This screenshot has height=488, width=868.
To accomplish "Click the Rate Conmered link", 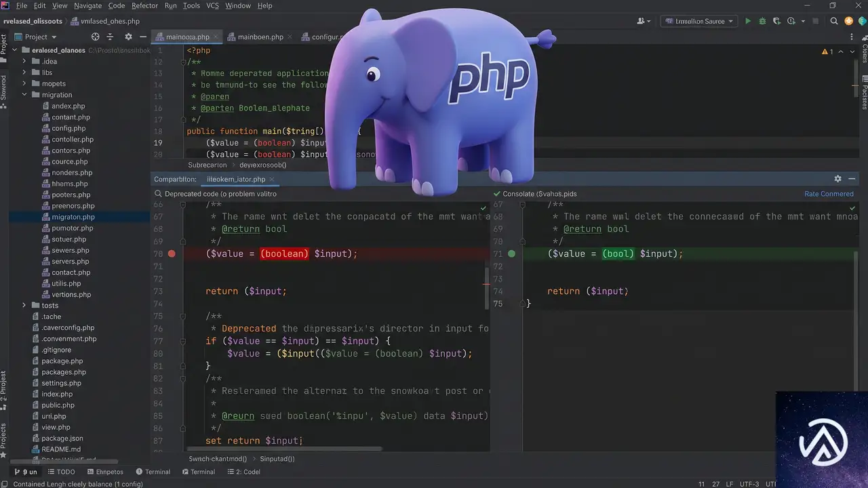I will (x=829, y=194).
